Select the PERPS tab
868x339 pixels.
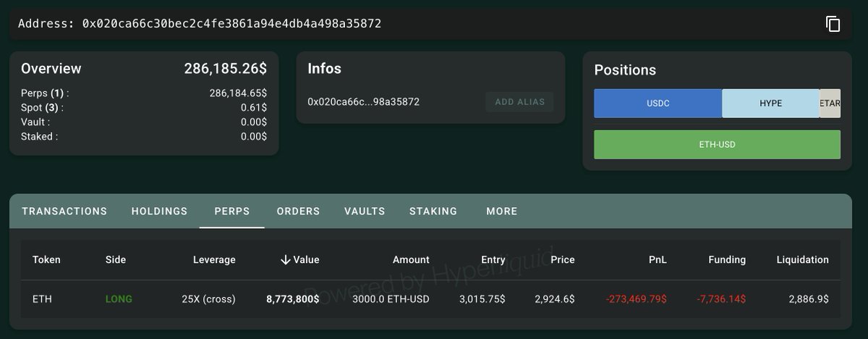click(231, 212)
